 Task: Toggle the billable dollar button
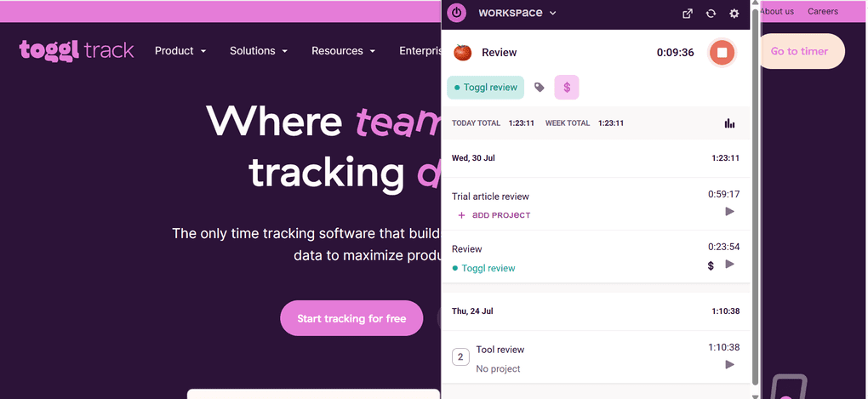click(x=567, y=88)
